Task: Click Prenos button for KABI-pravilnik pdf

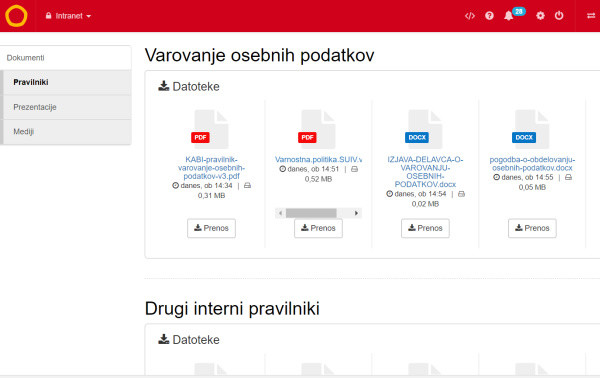Action: click(211, 228)
